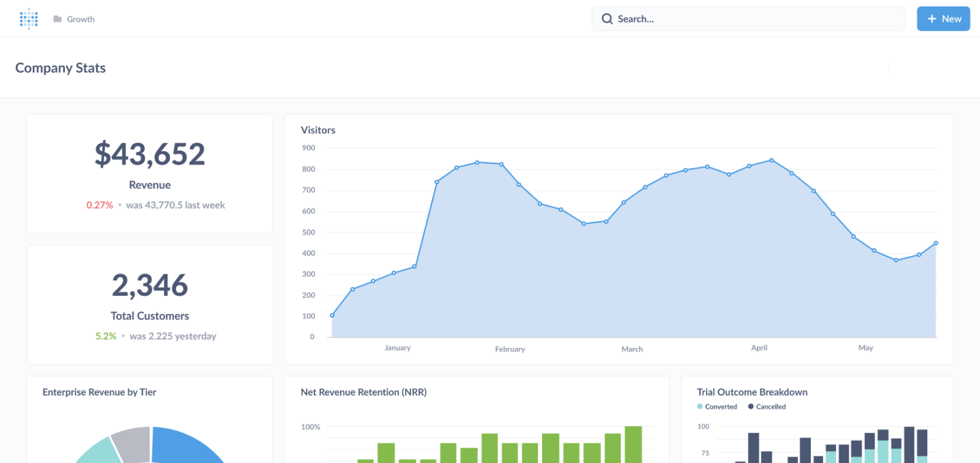Click the 100 label on Trial Outcome chart
This screenshot has width=980, height=463.
point(703,426)
